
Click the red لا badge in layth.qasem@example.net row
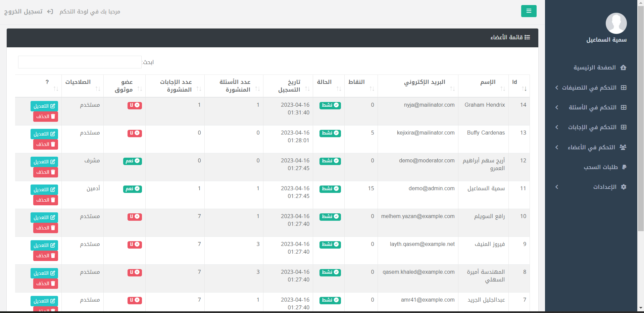click(135, 245)
